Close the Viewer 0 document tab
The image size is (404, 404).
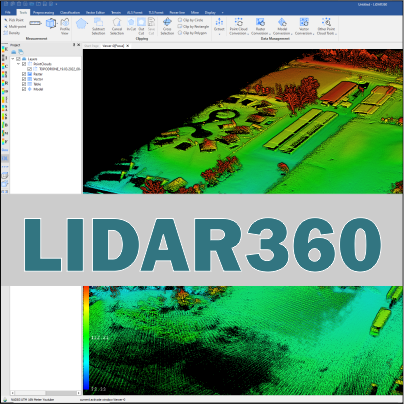pyautogui.click(x=128, y=46)
